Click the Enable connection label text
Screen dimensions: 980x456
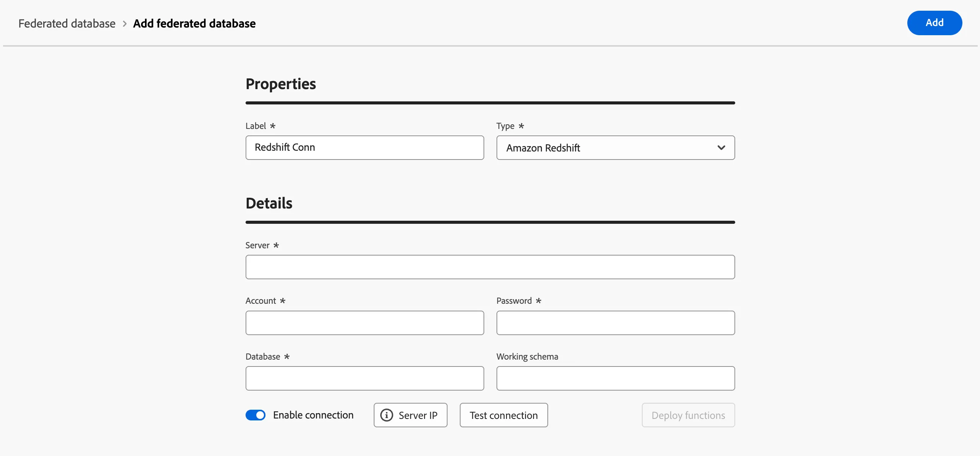[313, 415]
